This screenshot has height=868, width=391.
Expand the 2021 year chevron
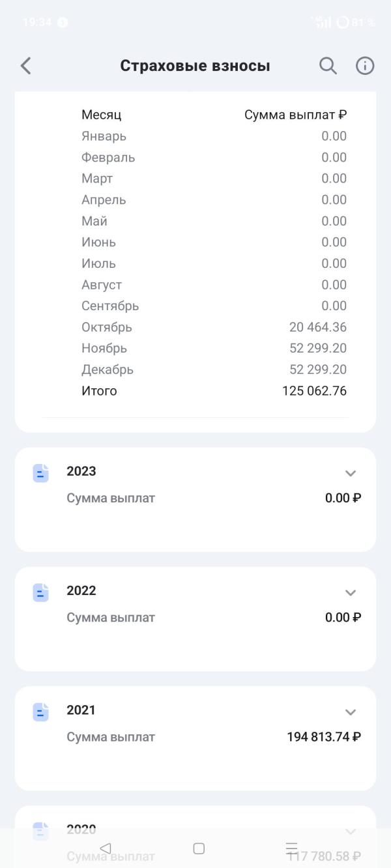351,712
